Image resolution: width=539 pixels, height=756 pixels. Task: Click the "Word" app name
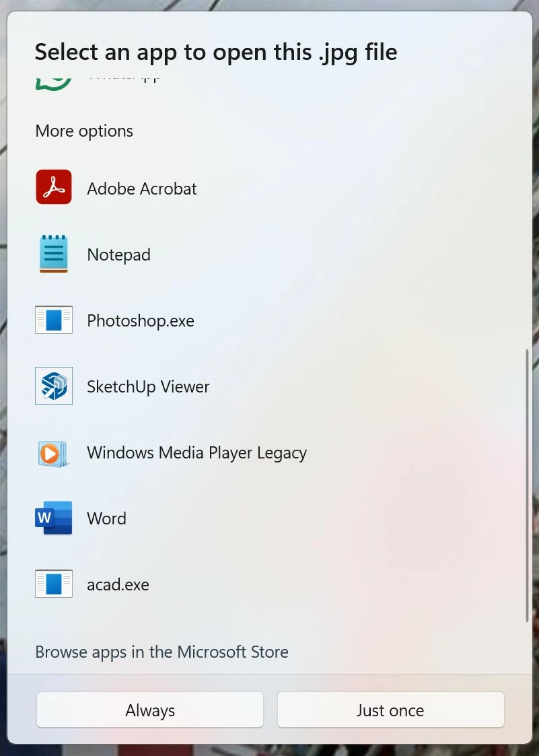(106, 519)
